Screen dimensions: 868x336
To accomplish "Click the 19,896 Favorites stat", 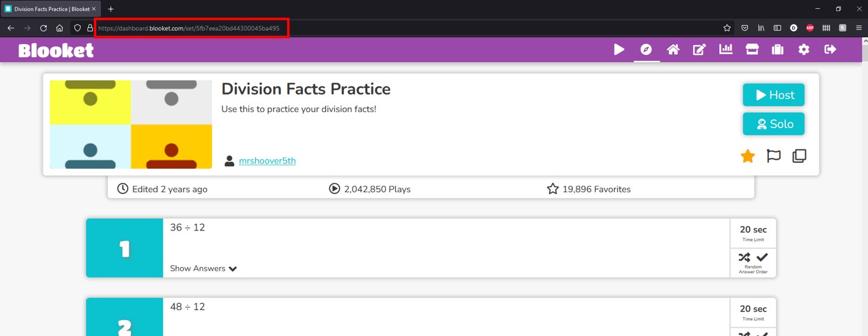I will pos(589,189).
